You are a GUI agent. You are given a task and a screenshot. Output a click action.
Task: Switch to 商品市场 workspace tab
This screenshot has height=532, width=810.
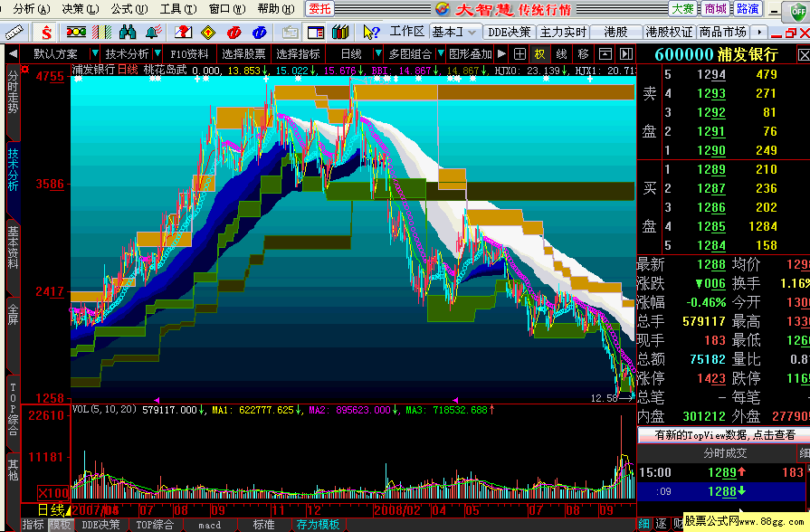tap(723, 32)
